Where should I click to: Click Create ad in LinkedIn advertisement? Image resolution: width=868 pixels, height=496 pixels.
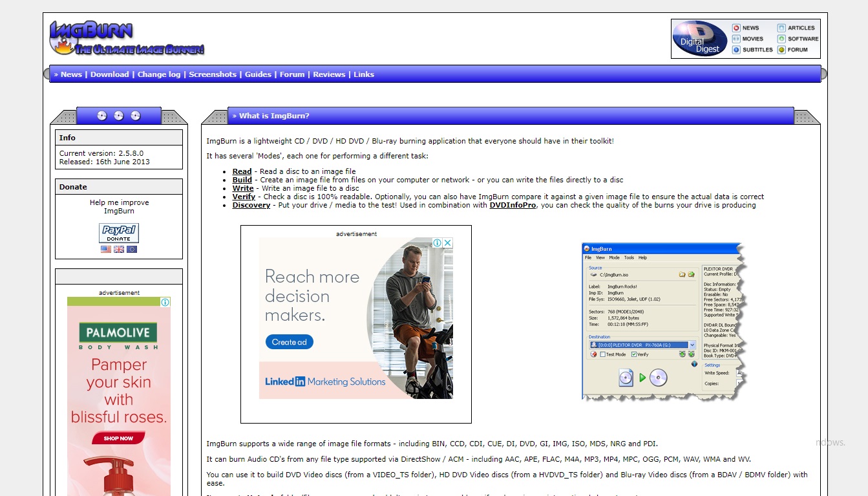coord(289,342)
